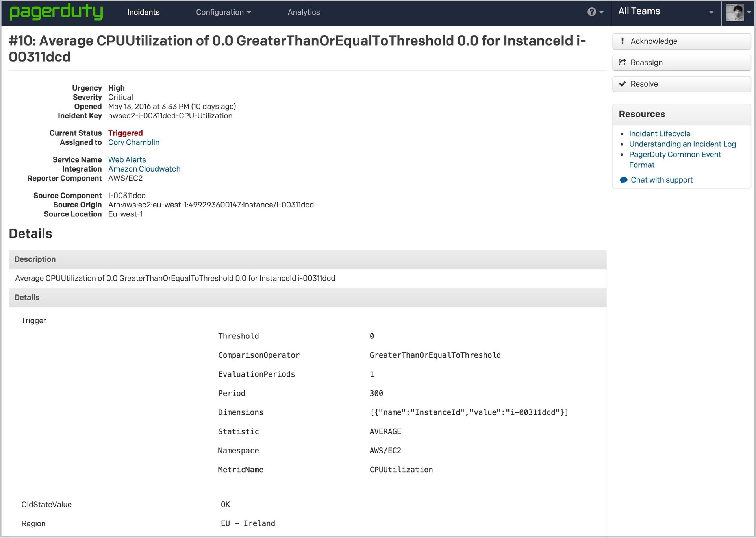
Task: Click the help question mark icon
Action: 591,12
